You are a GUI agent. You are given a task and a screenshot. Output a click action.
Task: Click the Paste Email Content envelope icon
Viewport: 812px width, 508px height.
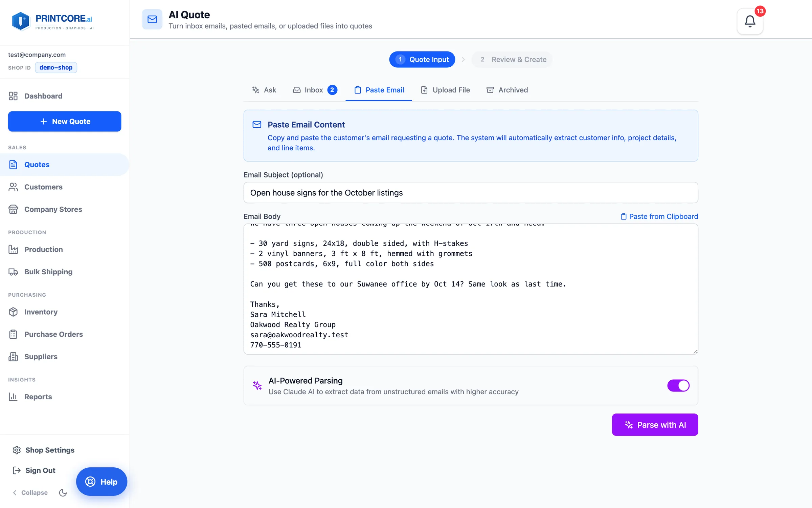click(257, 125)
